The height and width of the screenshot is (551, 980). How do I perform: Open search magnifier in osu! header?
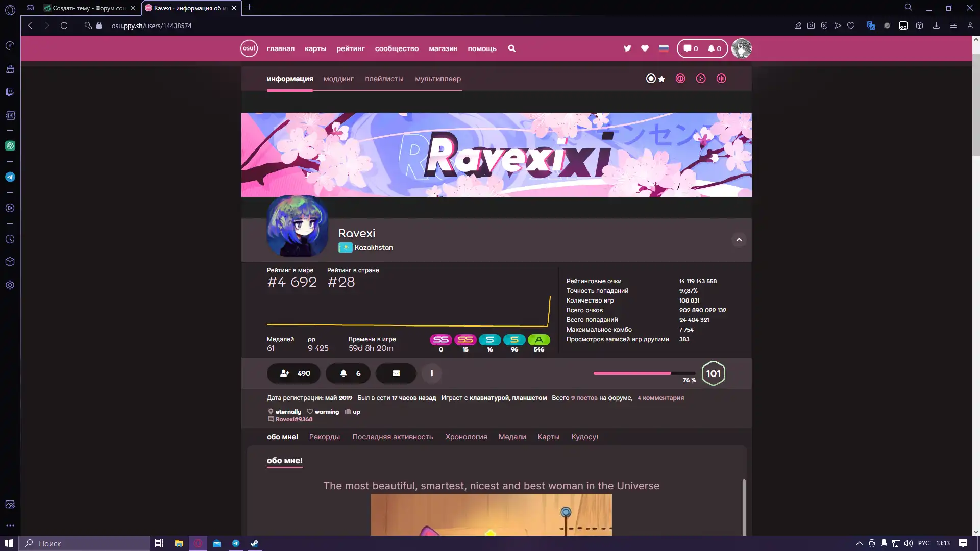(512, 48)
